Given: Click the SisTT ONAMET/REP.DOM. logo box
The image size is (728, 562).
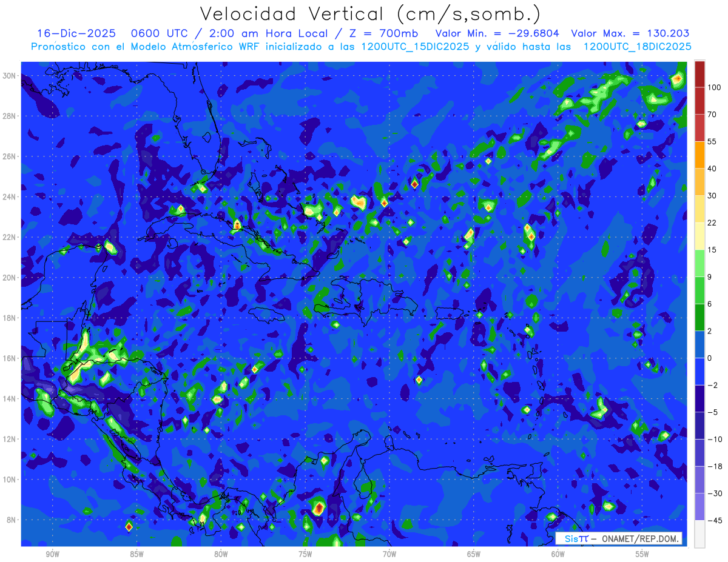Looking at the screenshot, I should coord(619,538).
